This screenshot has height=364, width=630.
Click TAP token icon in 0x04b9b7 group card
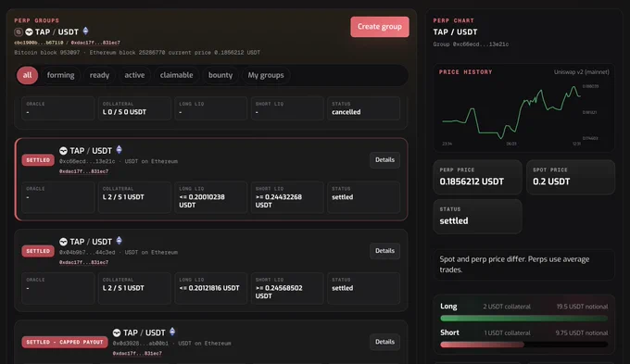(x=63, y=242)
